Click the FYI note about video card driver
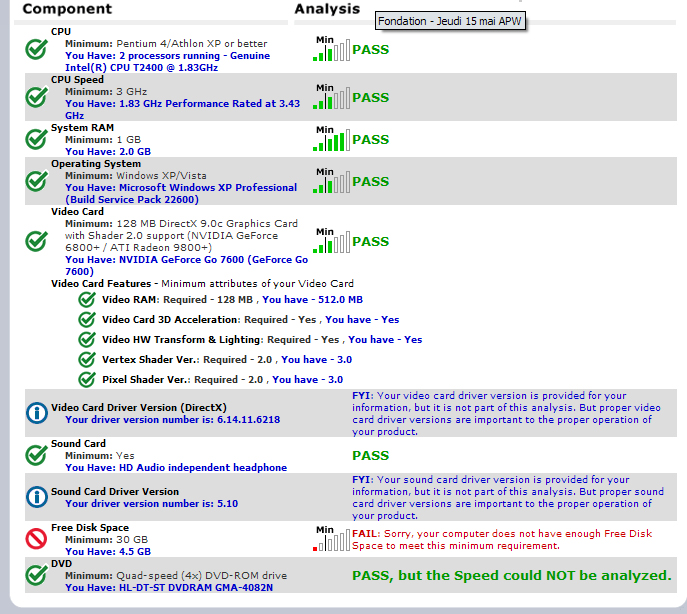 [x=506, y=414]
